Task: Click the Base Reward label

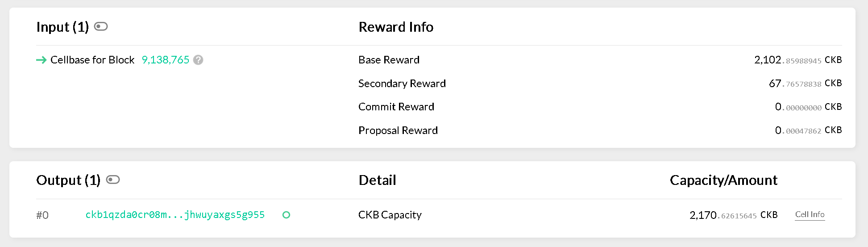Action: (389, 60)
